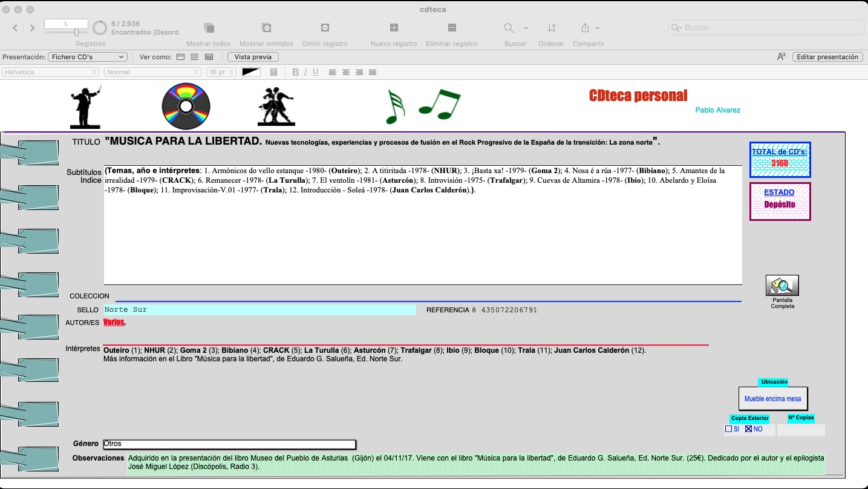Switch to list view mode
This screenshot has width=868, height=489.
[194, 57]
